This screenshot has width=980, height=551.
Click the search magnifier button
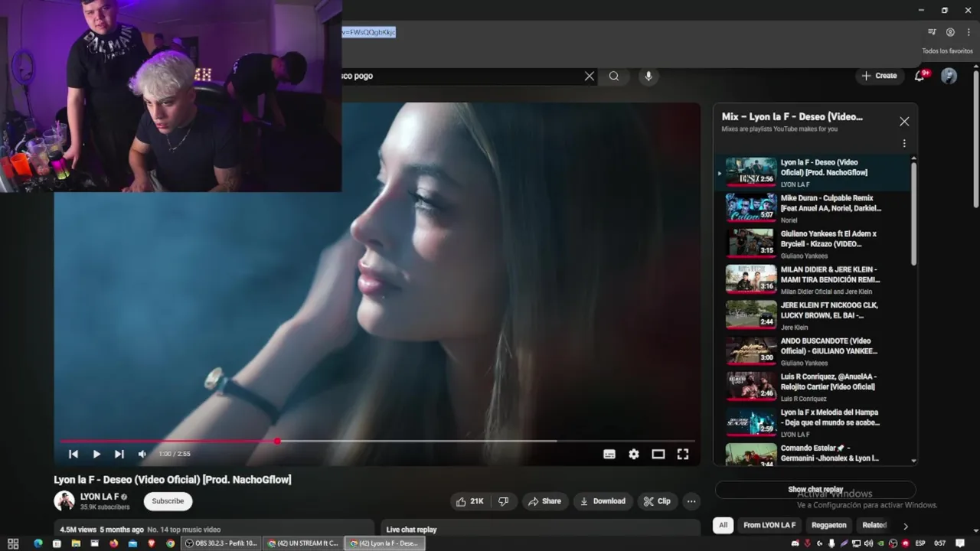coord(614,76)
